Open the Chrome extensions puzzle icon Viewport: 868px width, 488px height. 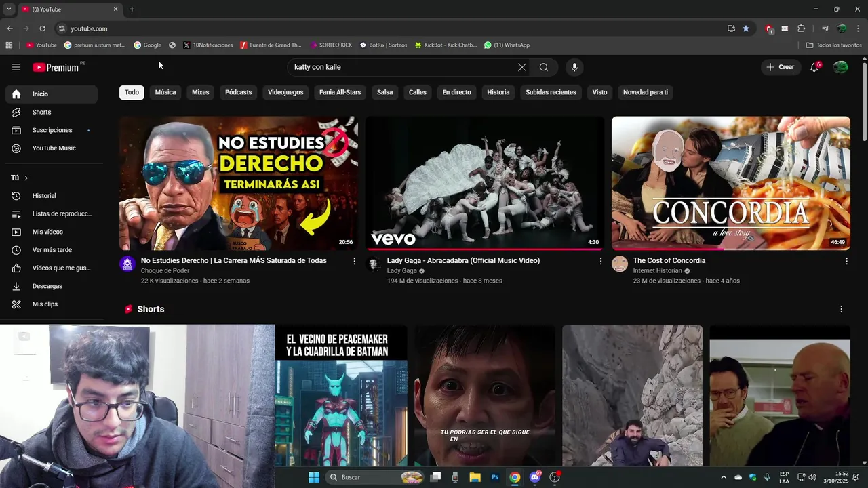point(801,28)
